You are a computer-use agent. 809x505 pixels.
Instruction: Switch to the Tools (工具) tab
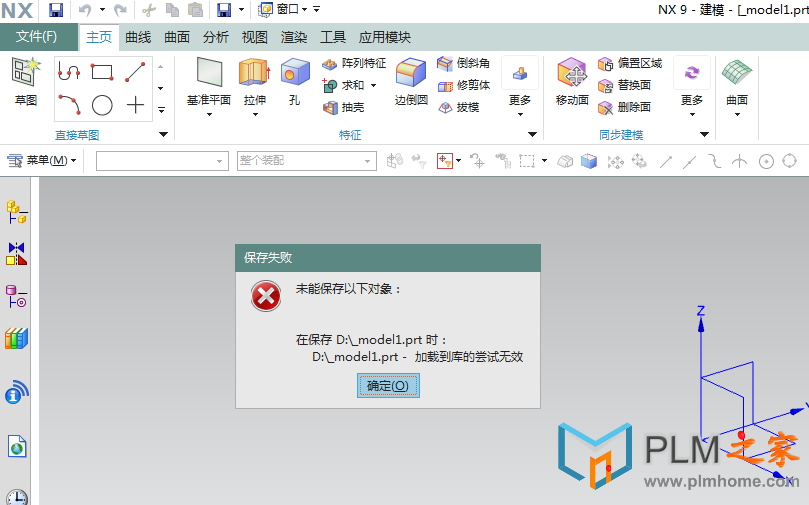[x=333, y=37]
